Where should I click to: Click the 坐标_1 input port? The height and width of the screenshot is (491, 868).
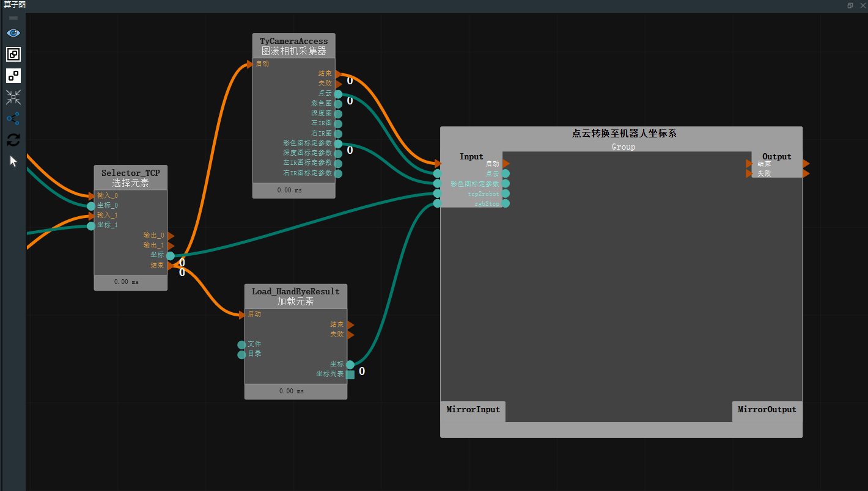[91, 226]
